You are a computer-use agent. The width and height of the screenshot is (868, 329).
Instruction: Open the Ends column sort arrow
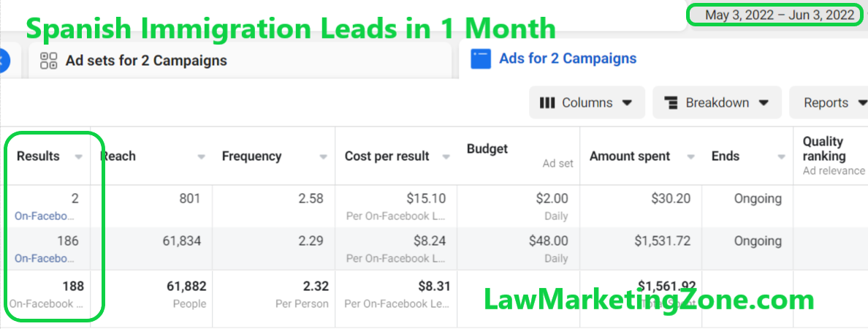(x=781, y=156)
